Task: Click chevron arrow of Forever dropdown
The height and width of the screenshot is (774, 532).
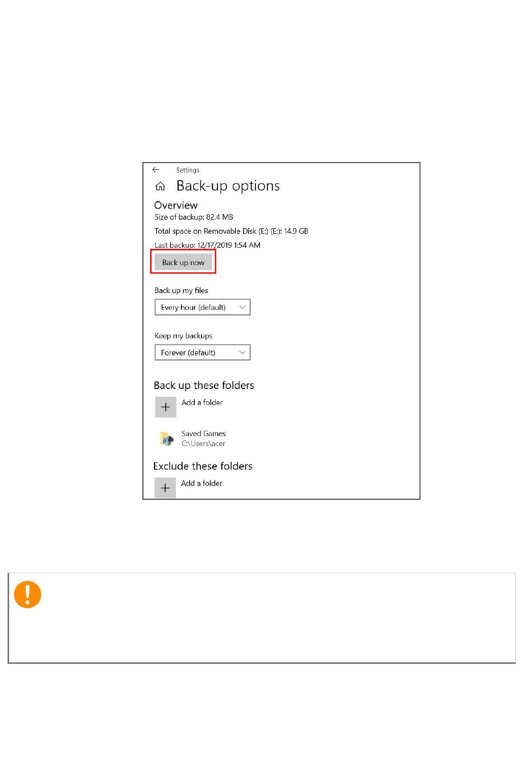Action: (x=242, y=353)
